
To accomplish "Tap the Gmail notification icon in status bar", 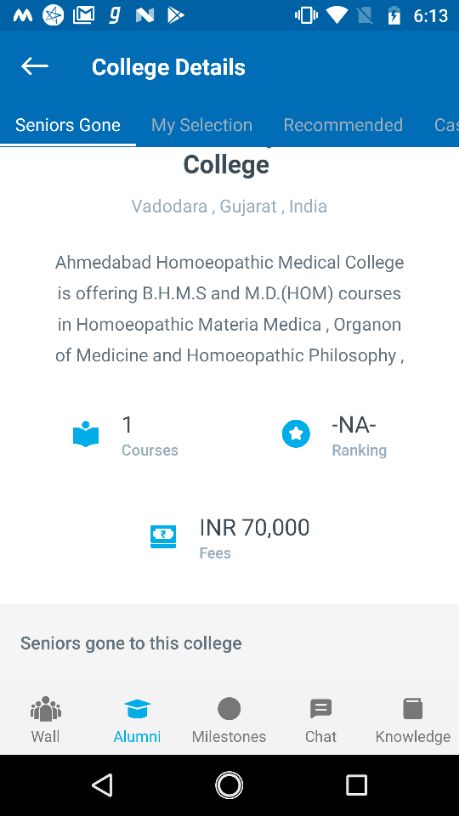I will pyautogui.click(x=83, y=16).
